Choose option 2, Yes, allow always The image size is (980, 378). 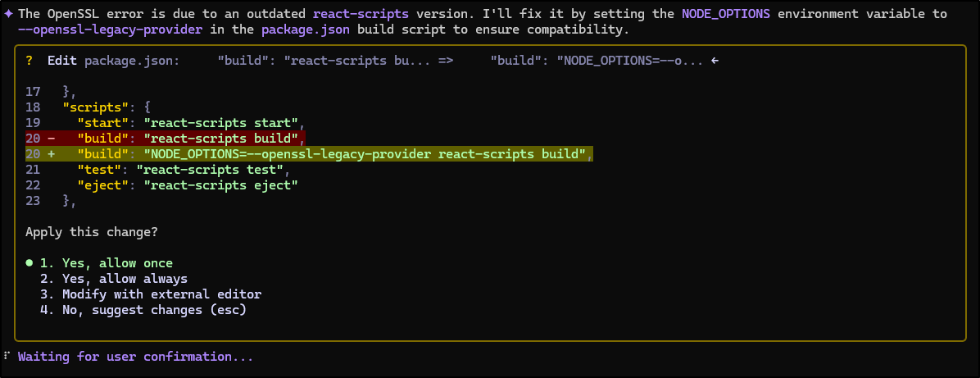[114, 279]
